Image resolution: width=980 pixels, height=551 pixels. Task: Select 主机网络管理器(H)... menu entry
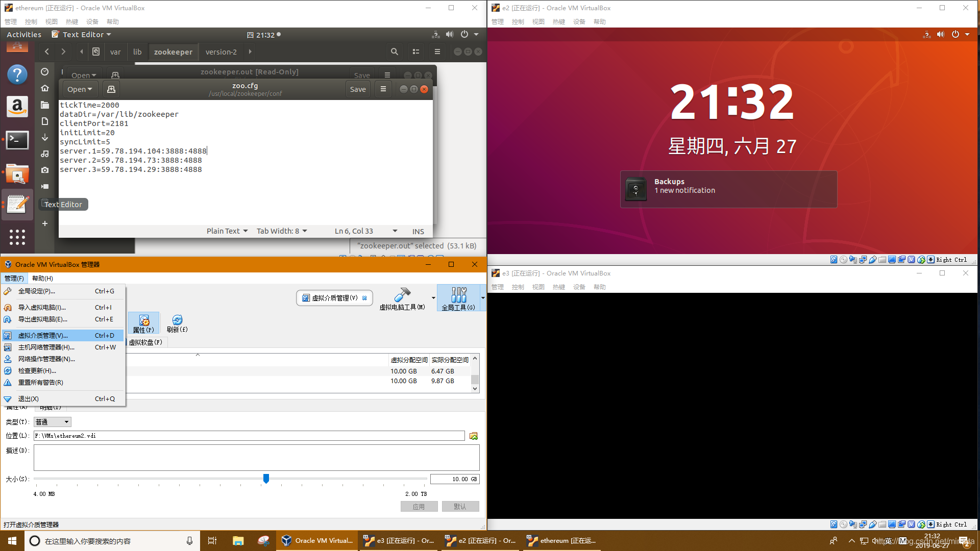click(x=63, y=347)
